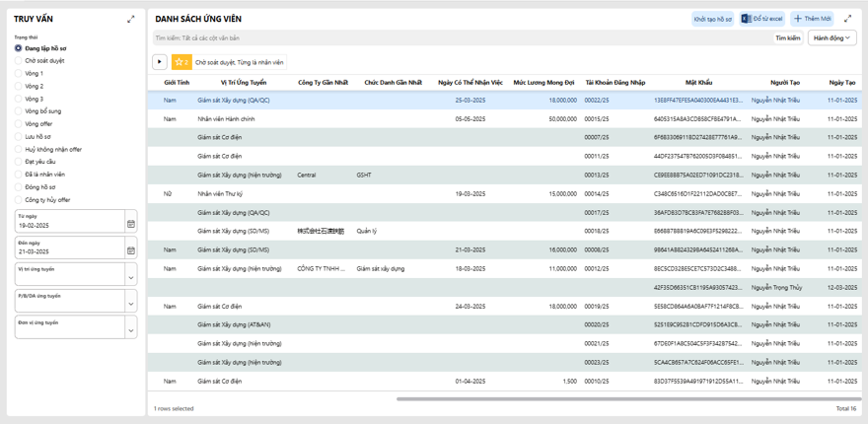The image size is (868, 424).
Task: Click the Tìm kiếm button
Action: pos(788,37)
